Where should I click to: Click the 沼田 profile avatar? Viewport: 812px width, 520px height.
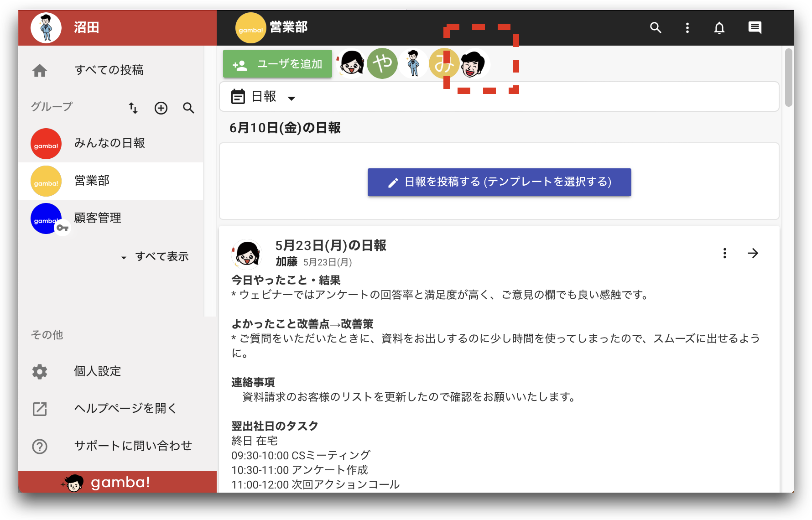46,28
